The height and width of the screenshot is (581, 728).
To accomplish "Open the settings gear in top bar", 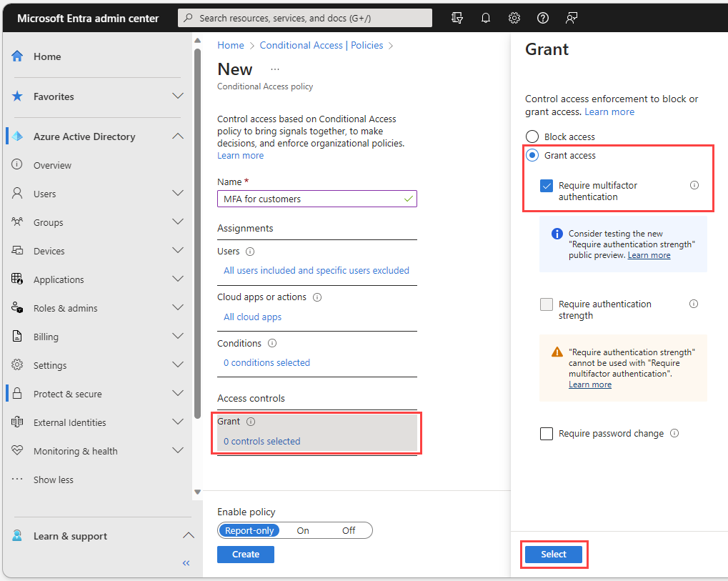I will (514, 18).
